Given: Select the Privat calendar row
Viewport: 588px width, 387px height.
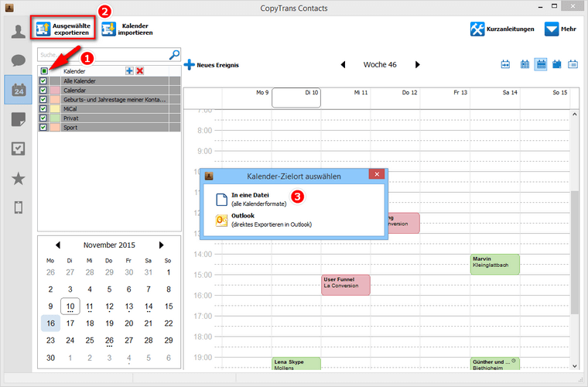Looking at the screenshot, I should [109, 118].
